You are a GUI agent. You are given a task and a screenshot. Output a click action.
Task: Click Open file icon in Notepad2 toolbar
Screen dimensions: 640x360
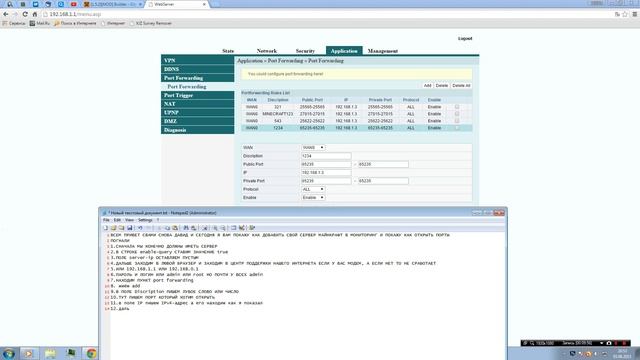tap(113, 228)
